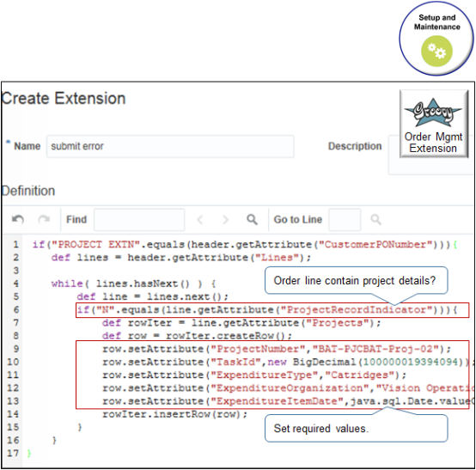The image size is (476, 470).
Task: Click the Find magnifier search icon
Action: (252, 219)
